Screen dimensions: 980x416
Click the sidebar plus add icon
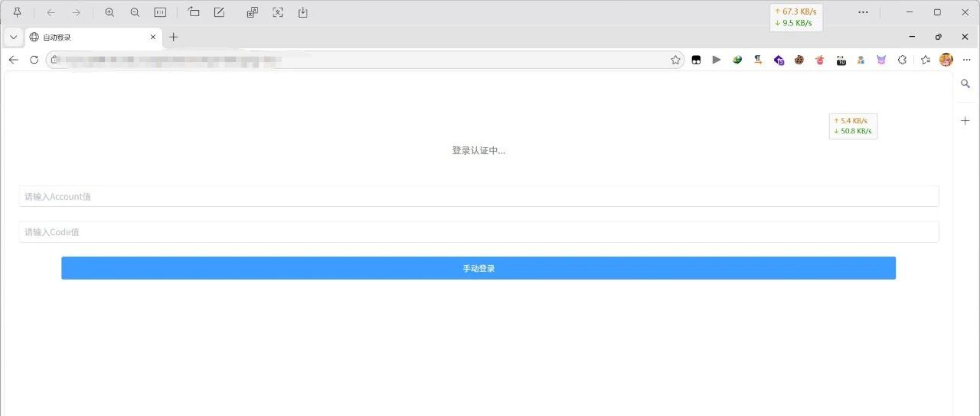pyautogui.click(x=965, y=121)
